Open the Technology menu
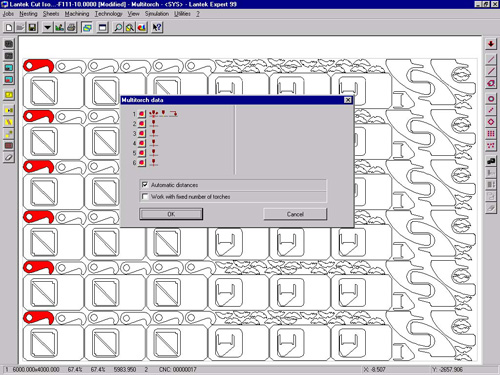500x375 pixels. pyautogui.click(x=108, y=14)
